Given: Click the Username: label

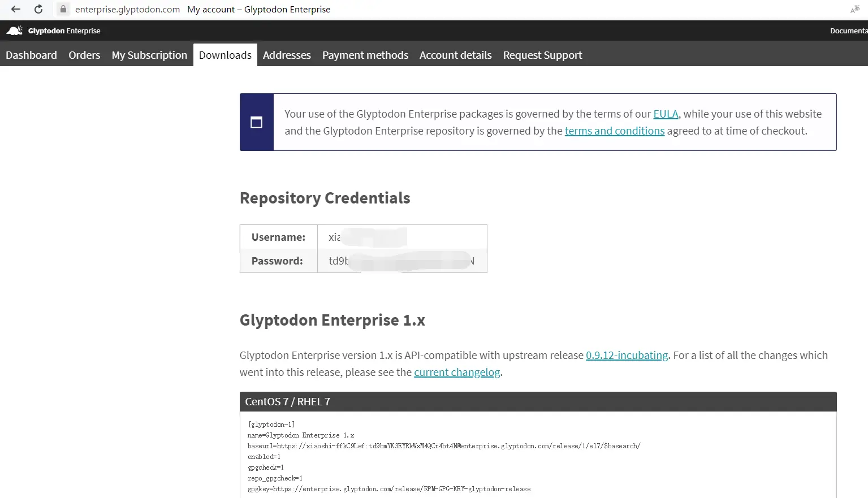Looking at the screenshot, I should click(x=278, y=237).
